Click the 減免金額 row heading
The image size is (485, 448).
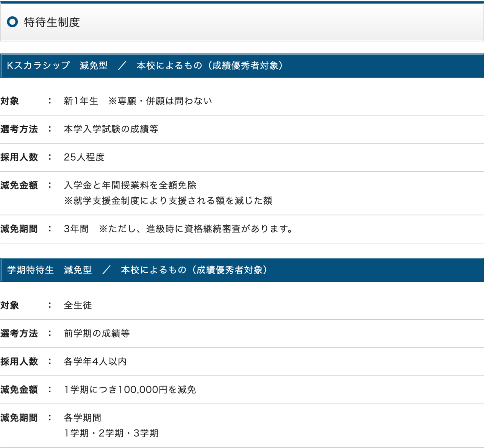(20, 185)
